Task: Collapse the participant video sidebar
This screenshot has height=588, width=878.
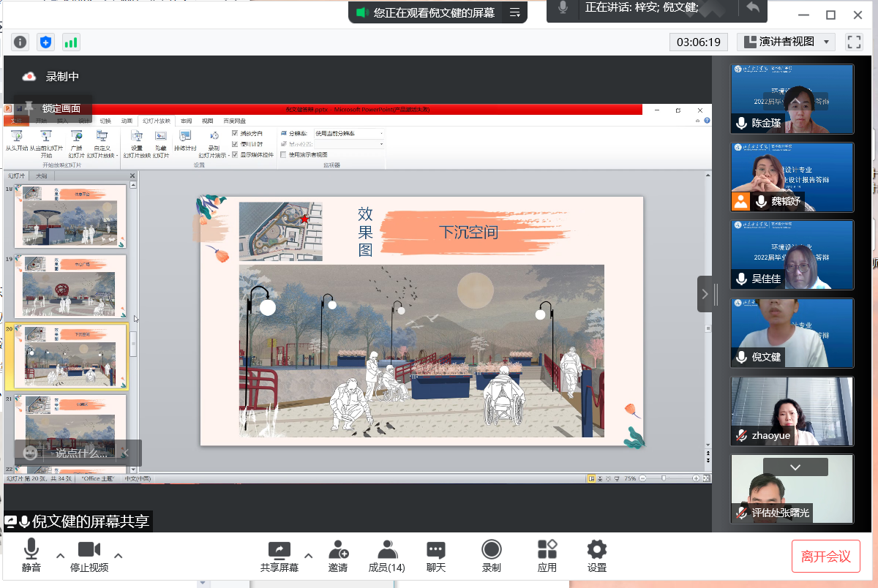Action: pyautogui.click(x=705, y=294)
